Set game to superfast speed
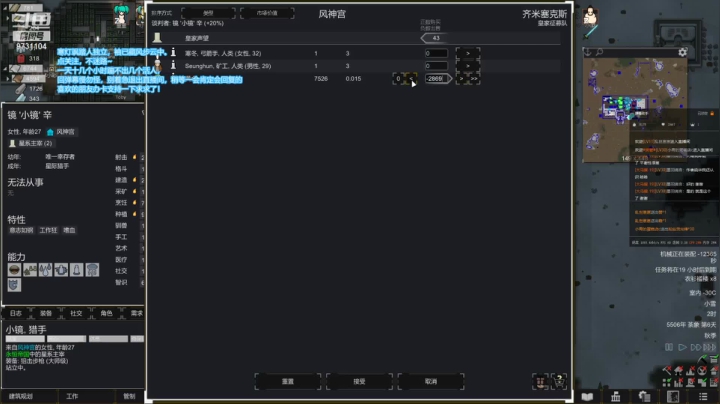This screenshot has width=720, height=404. point(709,347)
